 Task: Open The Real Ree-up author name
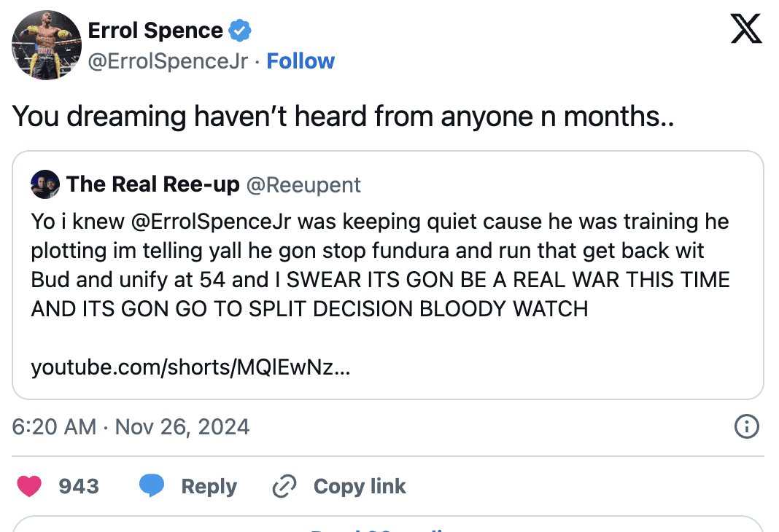153,185
